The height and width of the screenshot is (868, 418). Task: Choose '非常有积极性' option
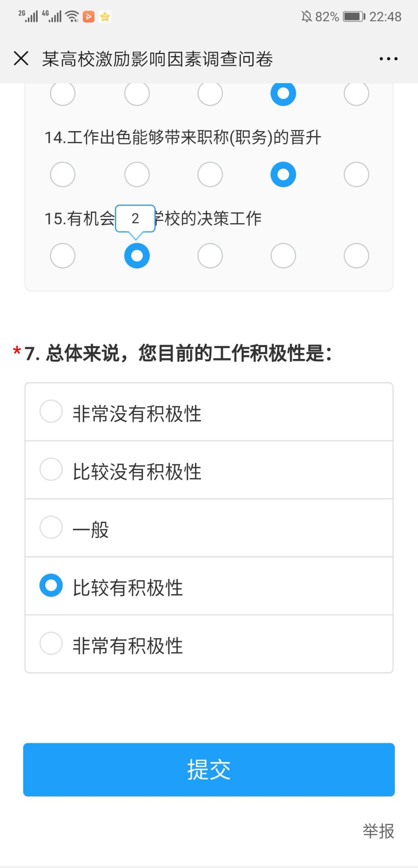point(51,643)
